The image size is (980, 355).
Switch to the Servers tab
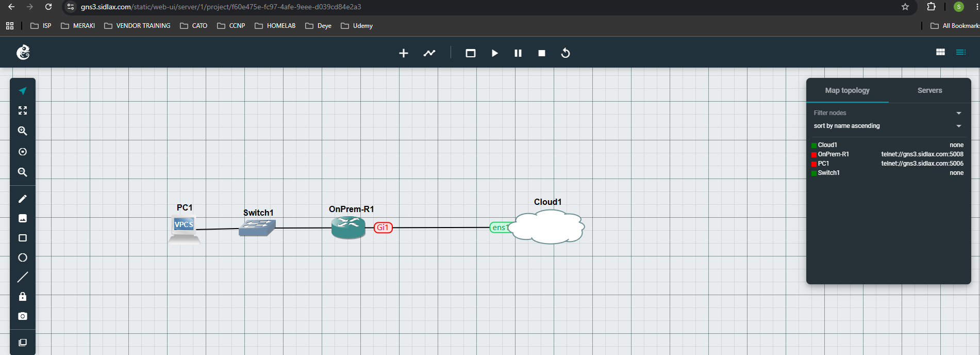[x=929, y=90]
